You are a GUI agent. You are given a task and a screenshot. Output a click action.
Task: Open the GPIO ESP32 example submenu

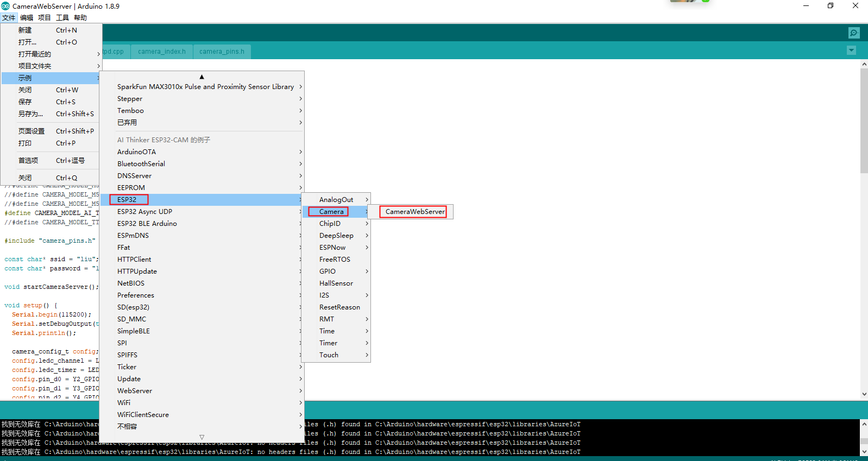point(336,271)
